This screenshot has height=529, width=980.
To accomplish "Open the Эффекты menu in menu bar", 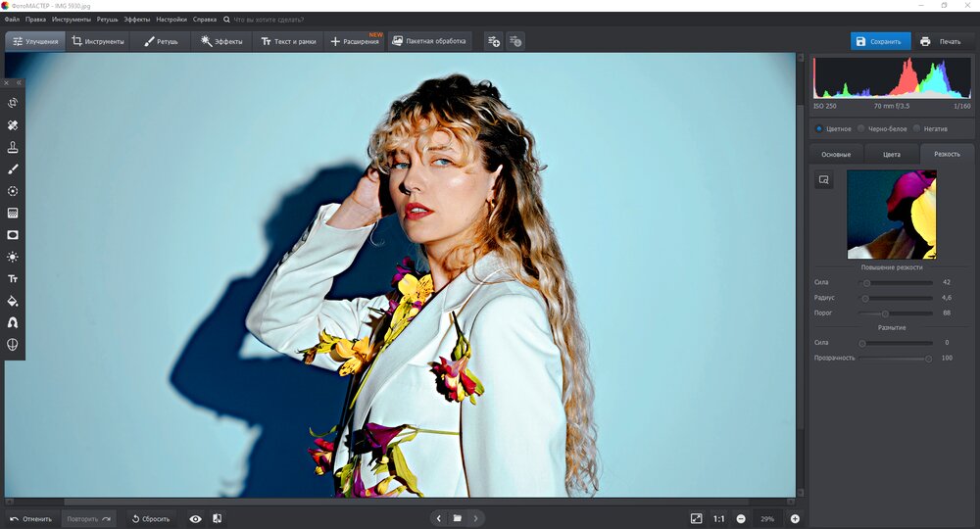I will point(136,19).
